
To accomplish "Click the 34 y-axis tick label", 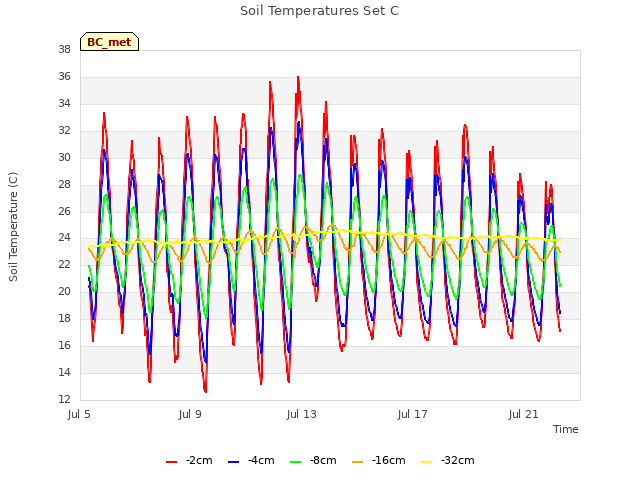I will (x=64, y=103).
